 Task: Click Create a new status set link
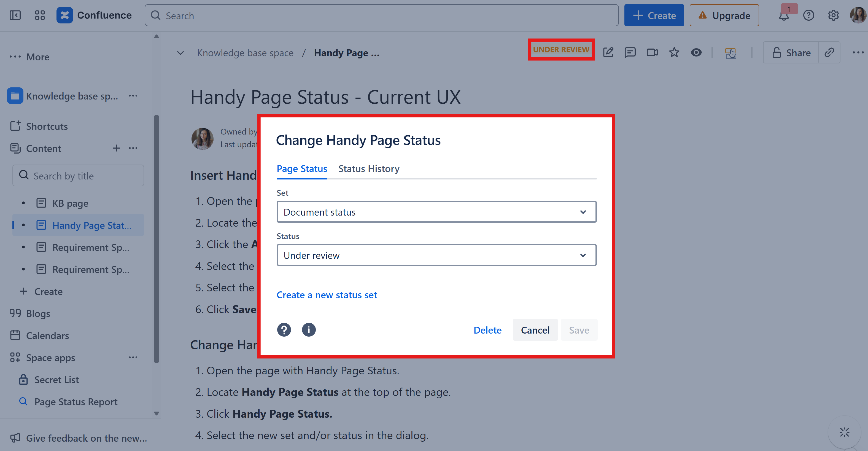(327, 295)
